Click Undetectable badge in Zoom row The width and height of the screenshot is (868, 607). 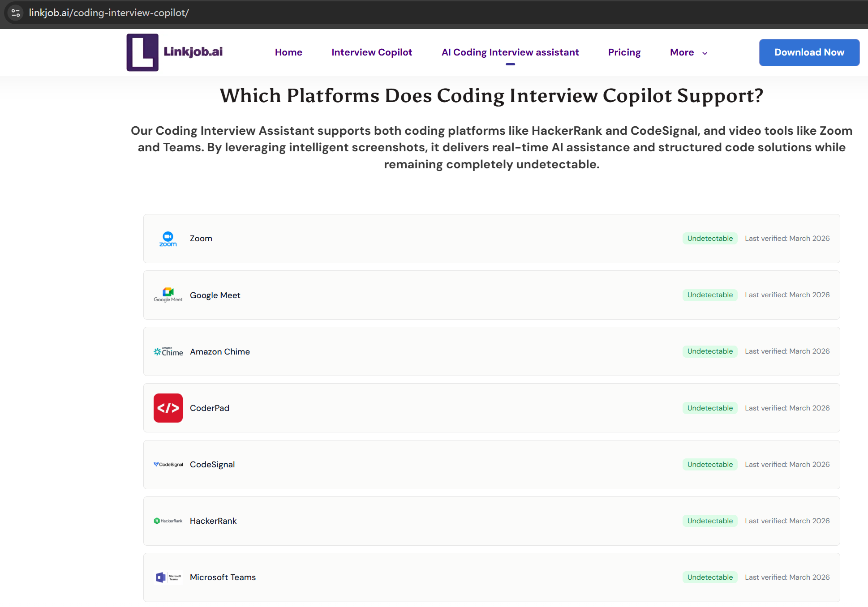coord(710,239)
